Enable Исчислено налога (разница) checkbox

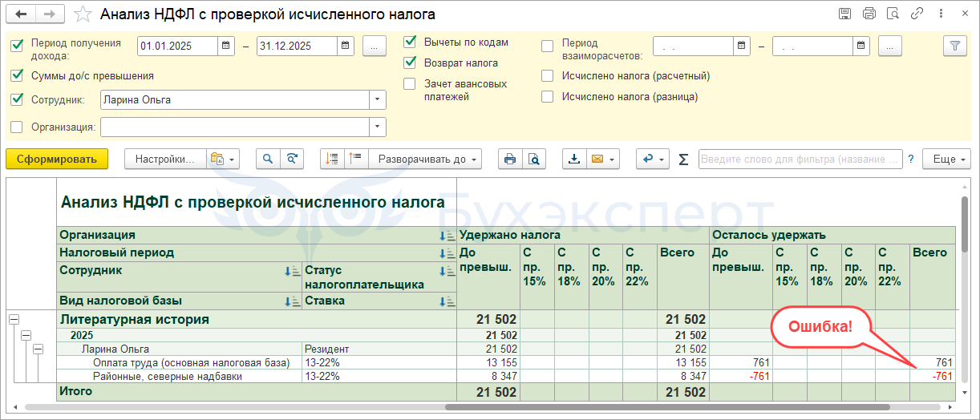(548, 97)
